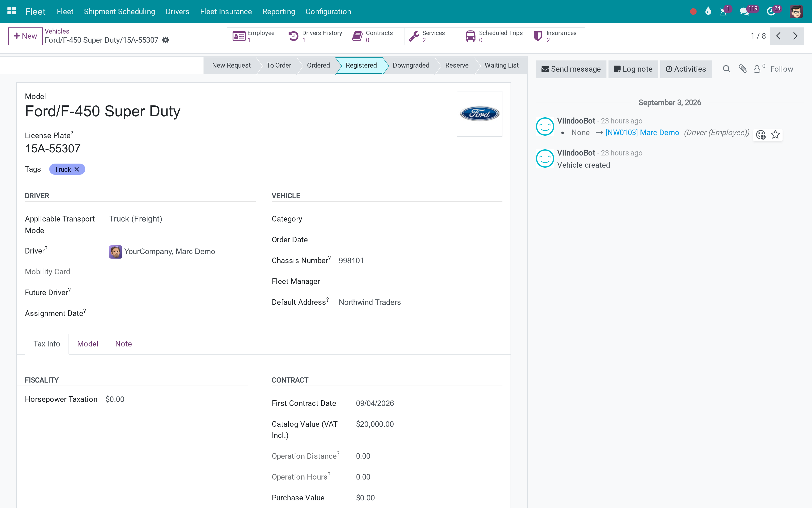This screenshot has height=508, width=812.
Task: Open the hourglass notifications icon
Action: [723, 12]
